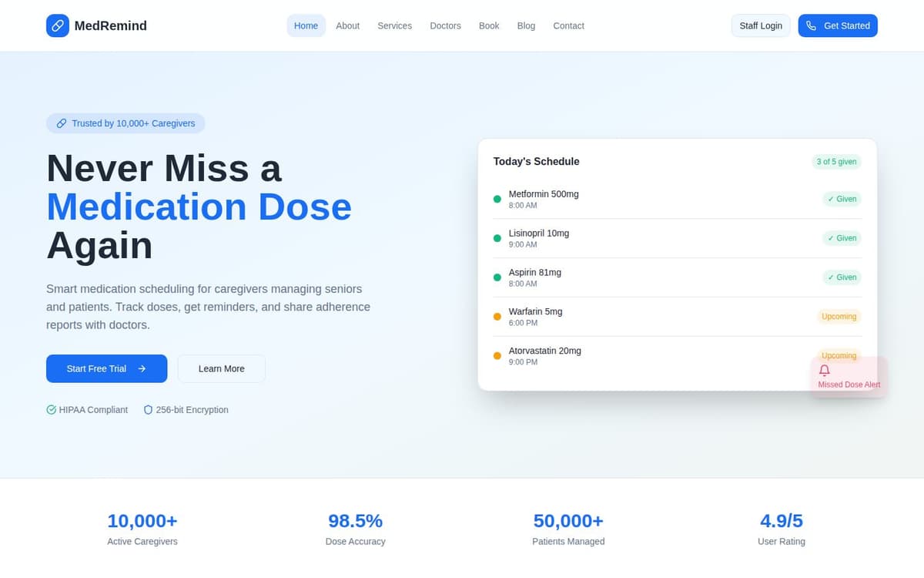Click the 3 of 5 given badge
This screenshot has width=924, height=578.
tap(837, 162)
